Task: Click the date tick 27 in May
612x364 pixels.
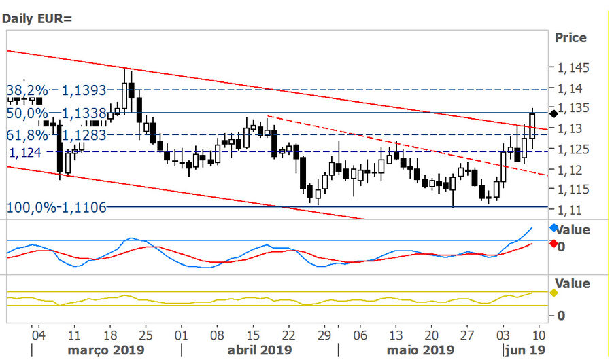Action: tap(467, 335)
